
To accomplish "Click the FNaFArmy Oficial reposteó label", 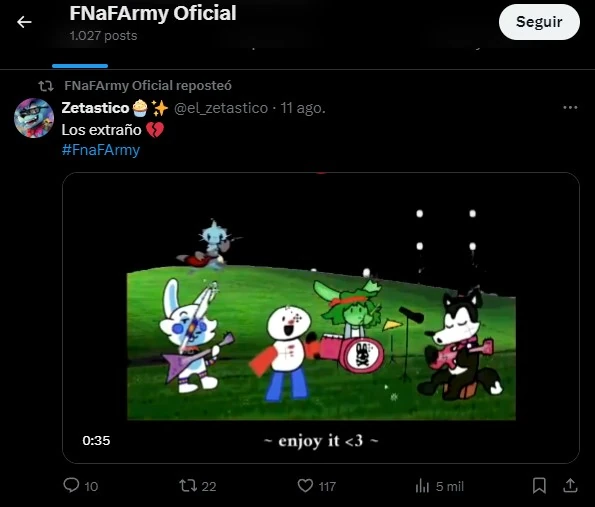I will [x=148, y=86].
